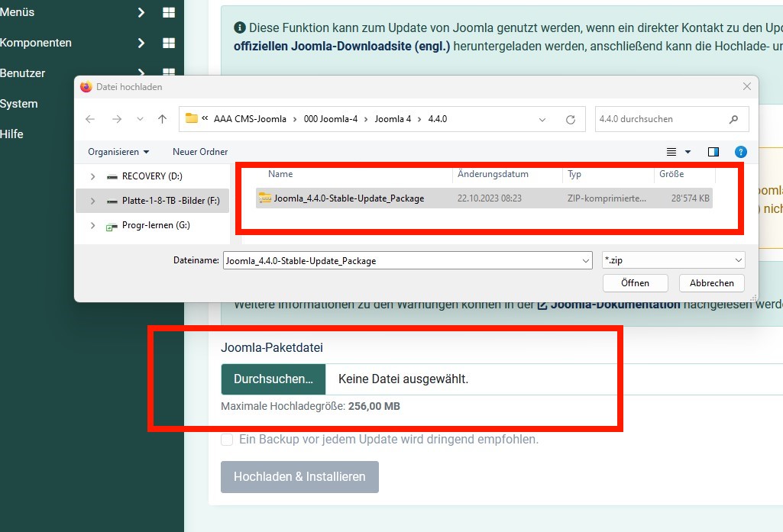Viewport: 783px width, 532px height.
Task: Click the info icon in notice box
Action: point(240,27)
